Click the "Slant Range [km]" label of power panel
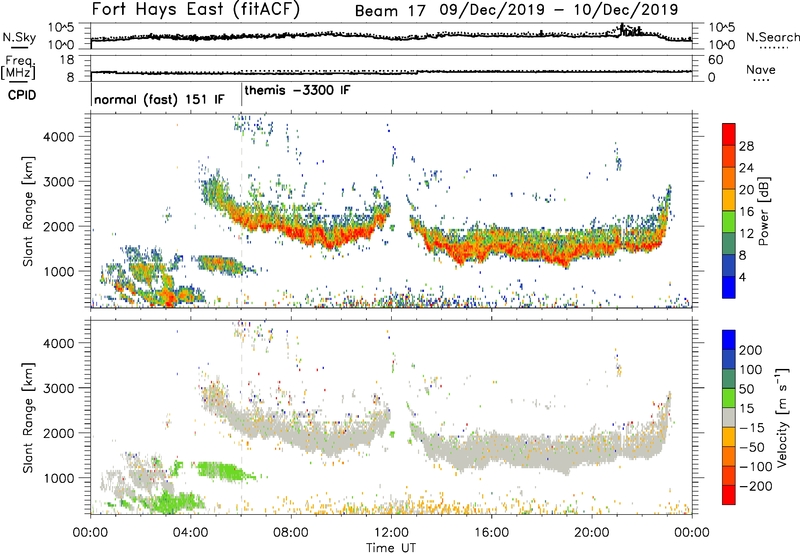 point(28,211)
